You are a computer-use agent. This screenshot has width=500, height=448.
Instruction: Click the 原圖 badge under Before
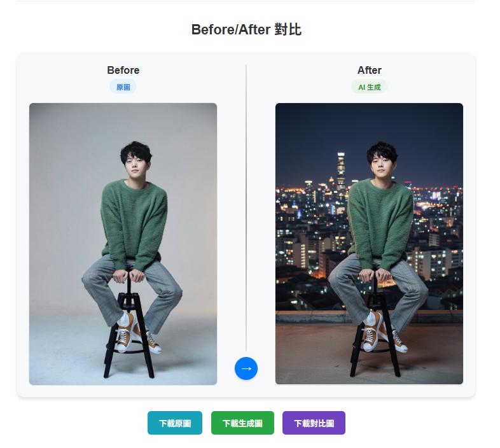tap(123, 87)
